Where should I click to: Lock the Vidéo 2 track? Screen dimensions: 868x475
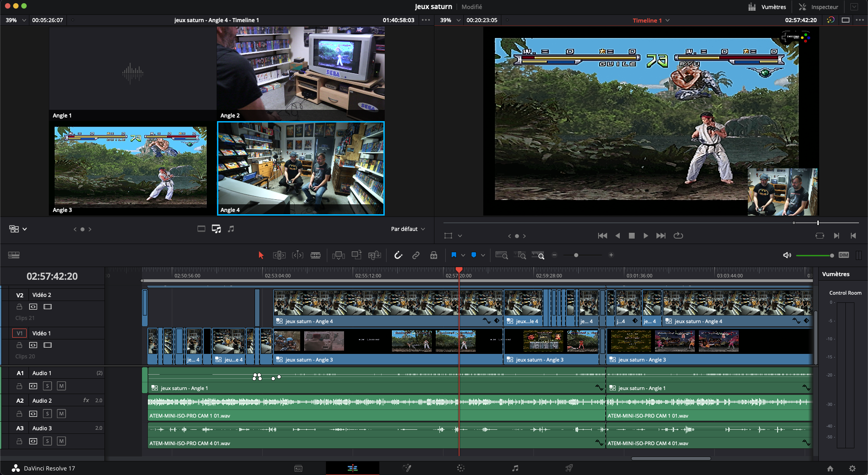[19, 307]
